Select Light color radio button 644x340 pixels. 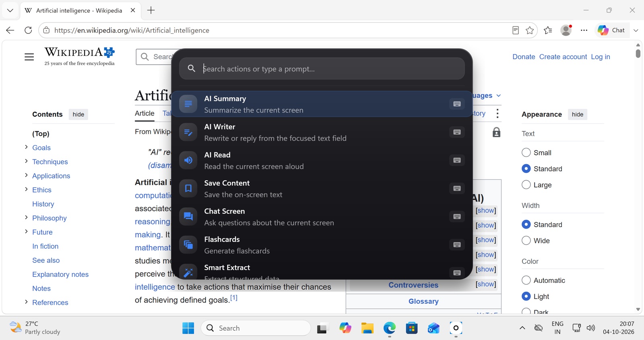pos(526,296)
